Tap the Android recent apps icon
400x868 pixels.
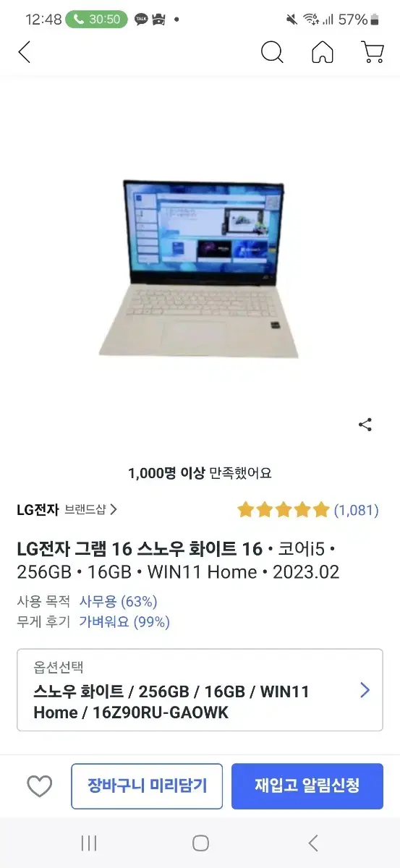(x=89, y=843)
